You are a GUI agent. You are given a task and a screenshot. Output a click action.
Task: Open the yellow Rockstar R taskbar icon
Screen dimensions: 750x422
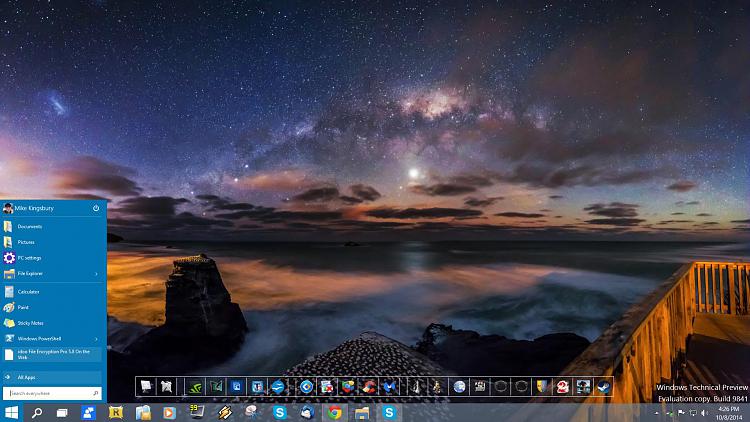[115, 412]
